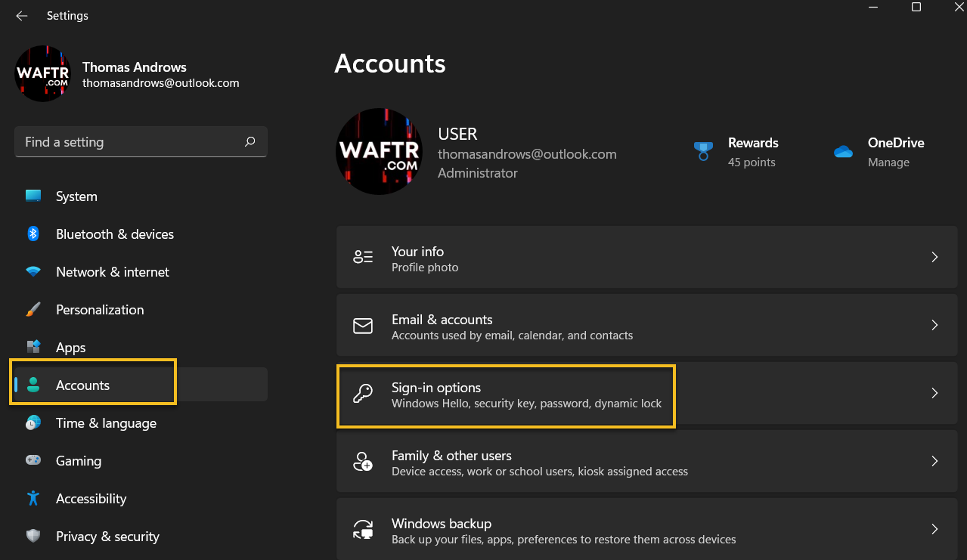
Task: Expand the Windows backup row chevron
Action: 934,530
